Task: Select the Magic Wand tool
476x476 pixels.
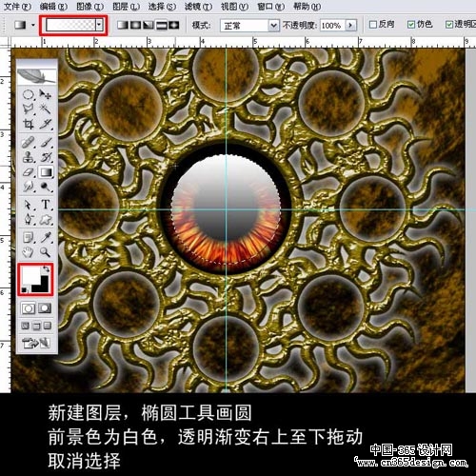Action: click(x=45, y=109)
